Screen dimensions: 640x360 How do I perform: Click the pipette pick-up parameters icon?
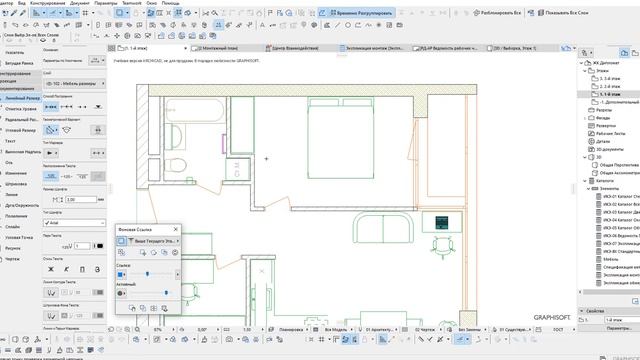14,13
